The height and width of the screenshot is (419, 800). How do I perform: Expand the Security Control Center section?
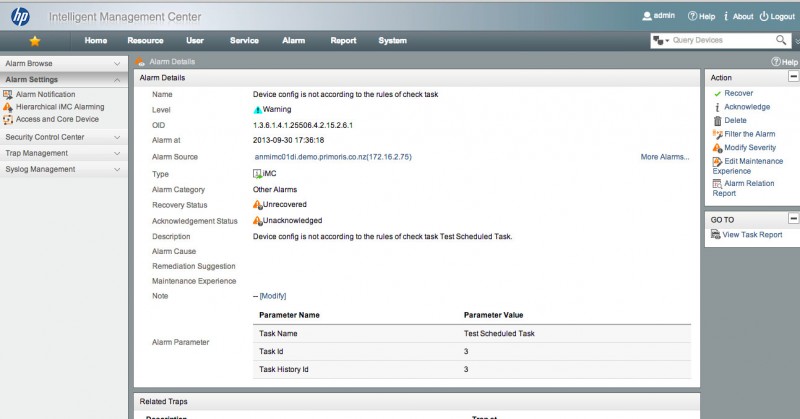coord(117,137)
